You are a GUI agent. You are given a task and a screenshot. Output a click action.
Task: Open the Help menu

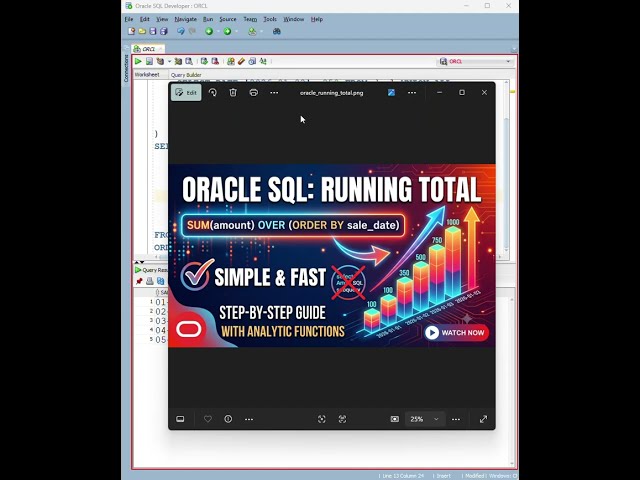(317, 19)
